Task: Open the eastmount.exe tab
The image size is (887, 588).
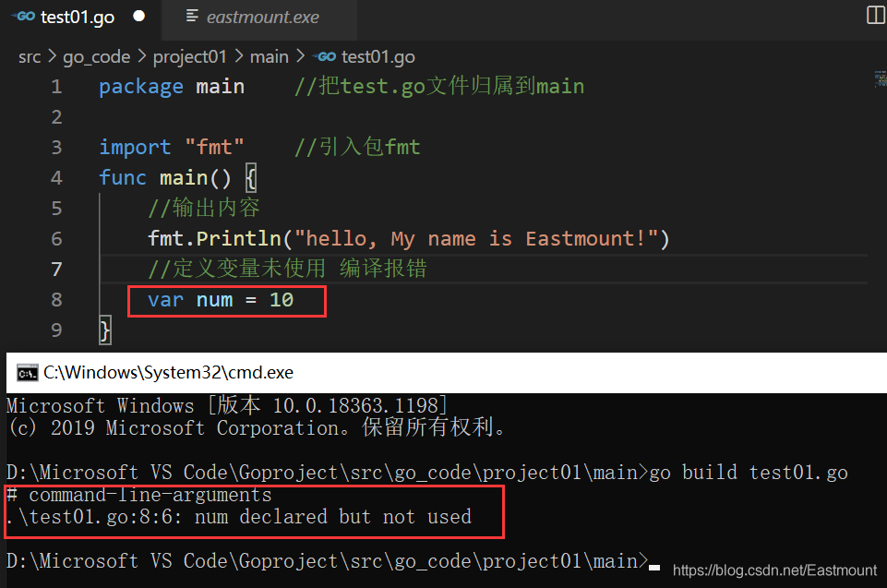Action: (262, 18)
